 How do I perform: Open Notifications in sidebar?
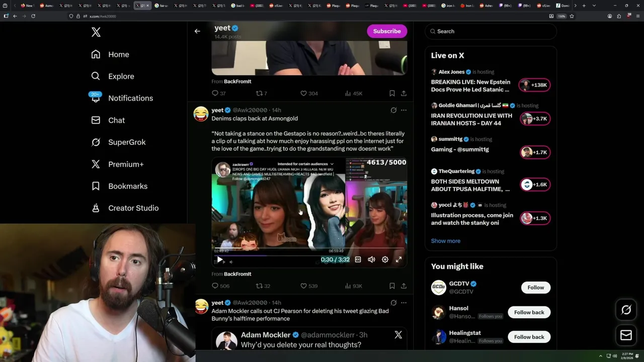pyautogui.click(x=121, y=98)
